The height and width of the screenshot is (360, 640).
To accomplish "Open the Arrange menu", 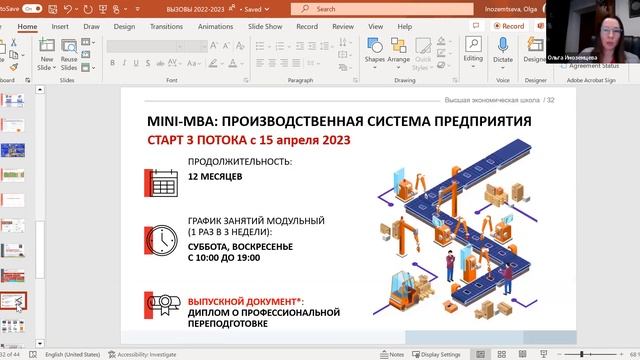I will pos(398,53).
